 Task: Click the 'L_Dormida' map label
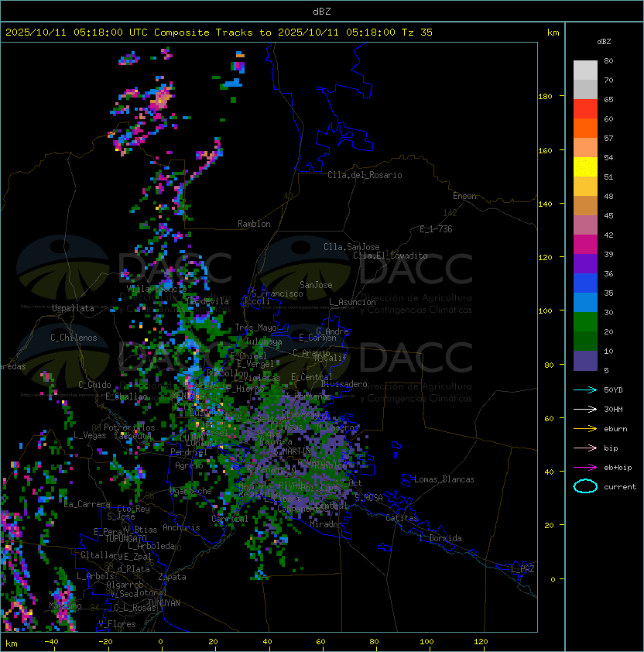point(440,538)
